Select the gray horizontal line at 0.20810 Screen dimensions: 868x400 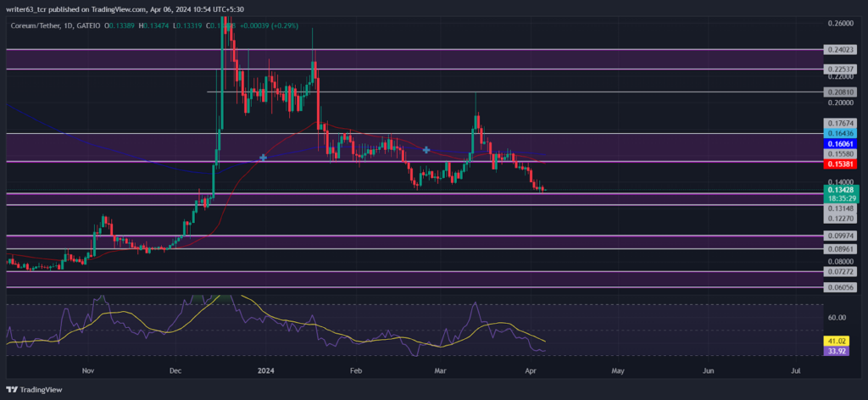click(x=515, y=92)
